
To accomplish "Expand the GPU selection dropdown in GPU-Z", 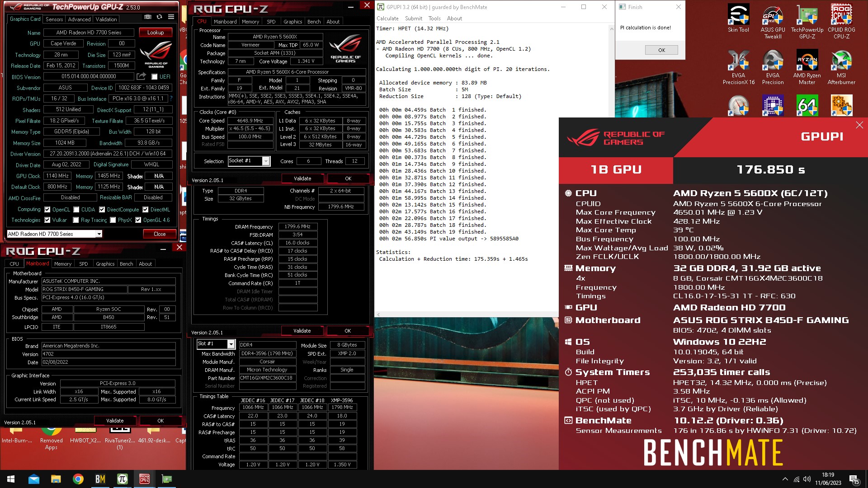I will (99, 234).
